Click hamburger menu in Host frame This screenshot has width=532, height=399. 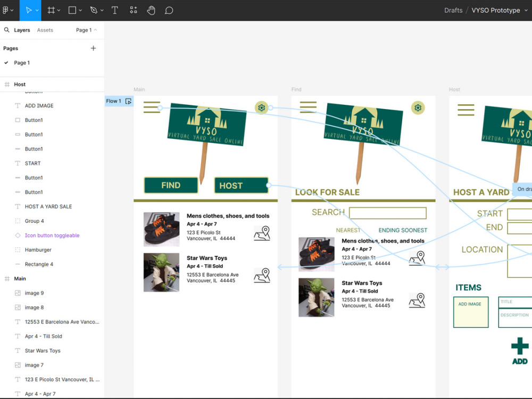pos(466,110)
